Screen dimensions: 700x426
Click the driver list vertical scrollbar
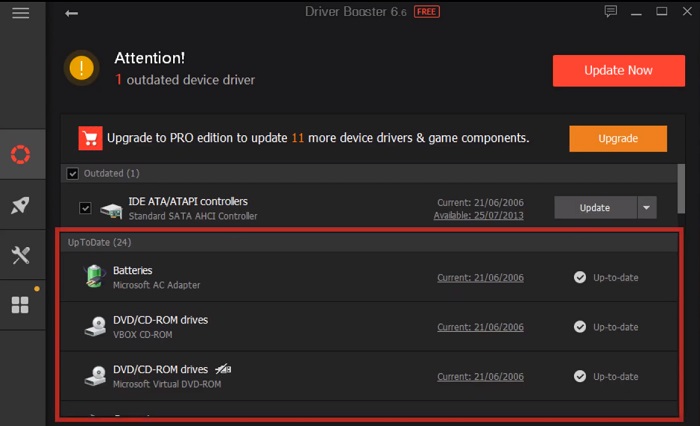tap(681, 188)
